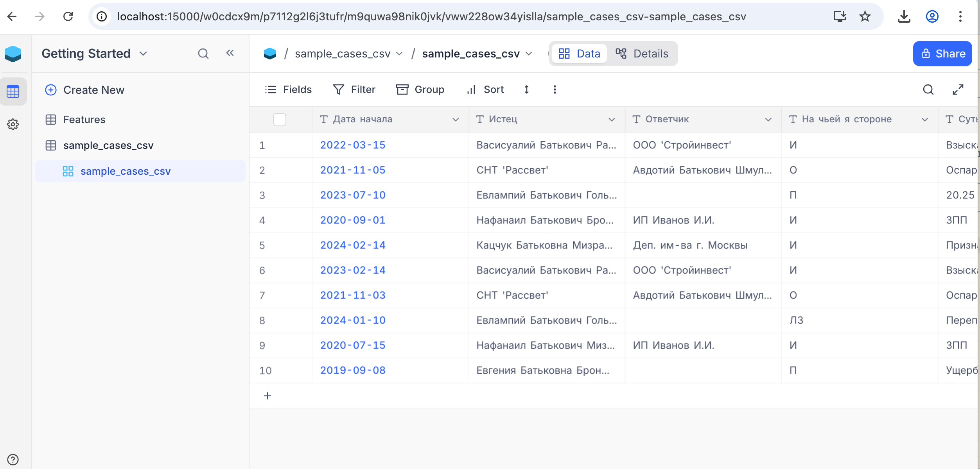Open row height adjustment icon
The width and height of the screenshot is (980, 469).
coord(527,90)
